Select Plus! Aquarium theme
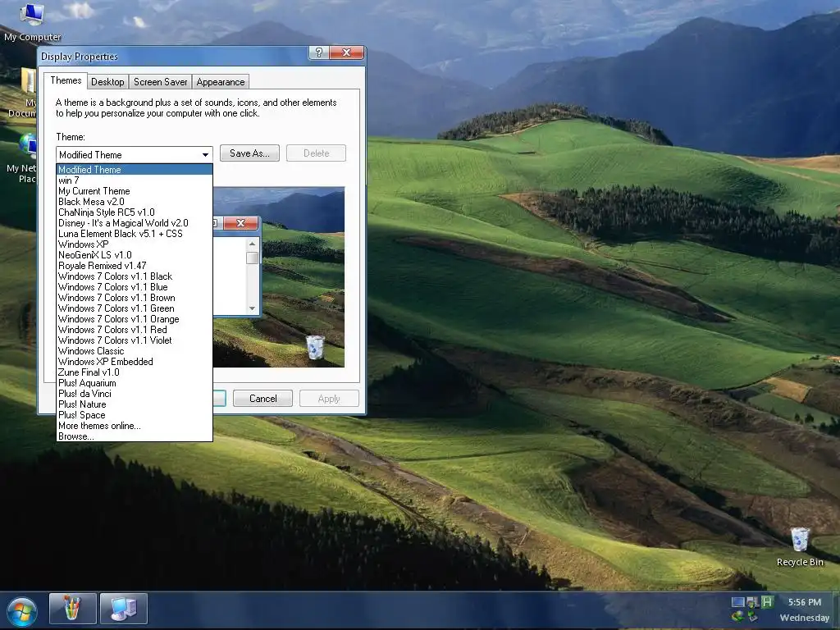The image size is (840, 630). point(135,383)
